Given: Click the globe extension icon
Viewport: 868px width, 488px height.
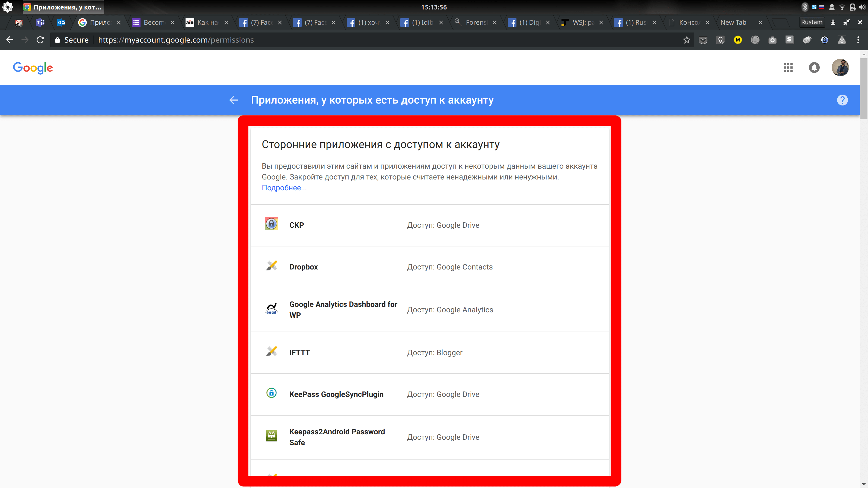Looking at the screenshot, I should [x=755, y=40].
